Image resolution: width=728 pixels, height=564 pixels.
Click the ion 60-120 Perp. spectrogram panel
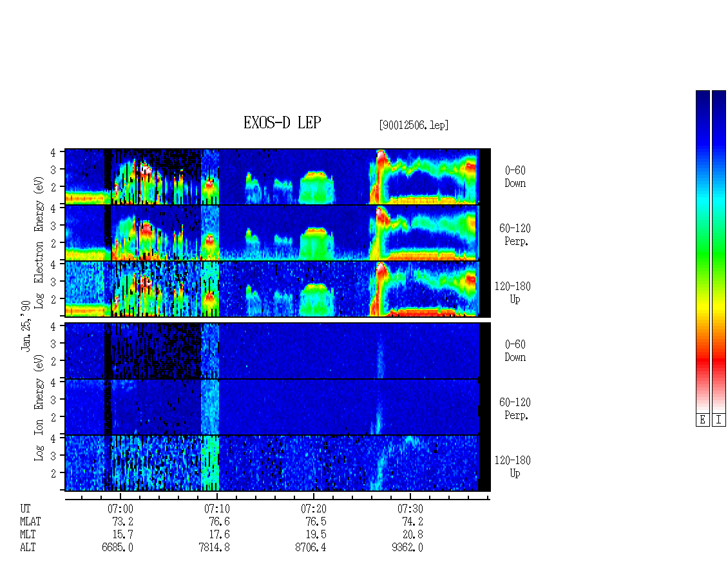[x=278, y=407]
